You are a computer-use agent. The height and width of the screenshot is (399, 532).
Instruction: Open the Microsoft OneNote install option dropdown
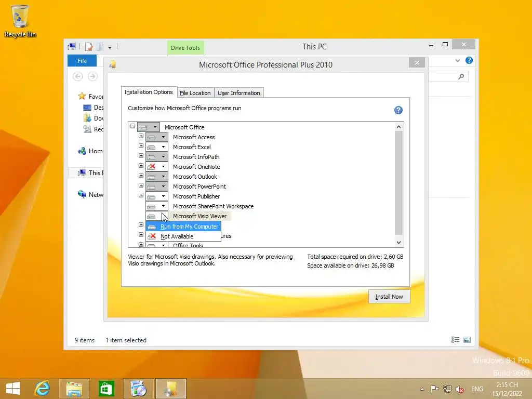pos(157,167)
